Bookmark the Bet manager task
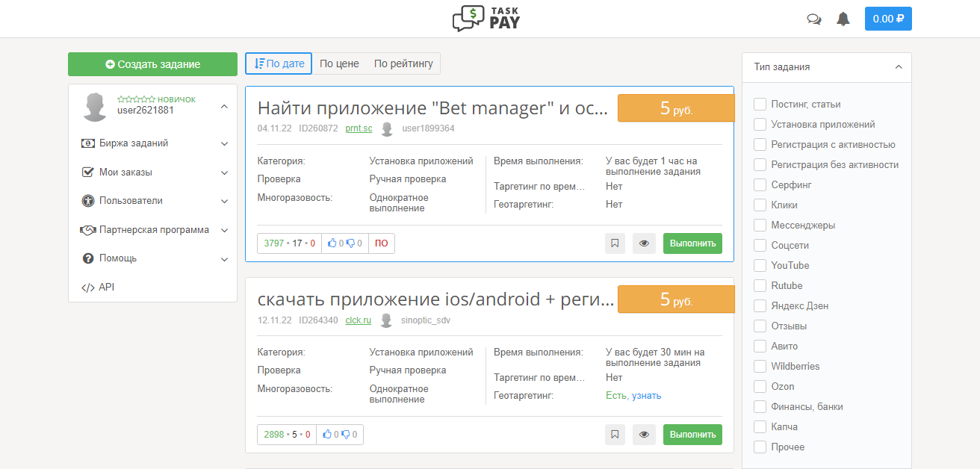This screenshot has width=980, height=469. pos(615,243)
